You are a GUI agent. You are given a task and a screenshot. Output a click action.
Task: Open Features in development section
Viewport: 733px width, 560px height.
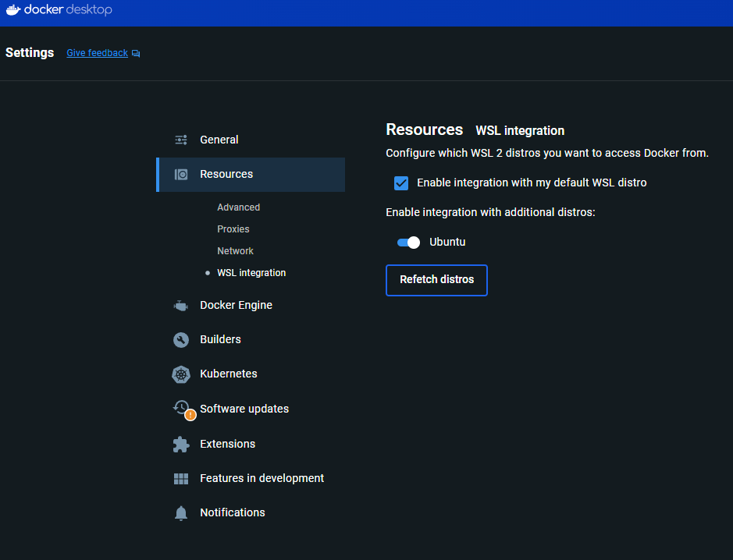point(251,479)
